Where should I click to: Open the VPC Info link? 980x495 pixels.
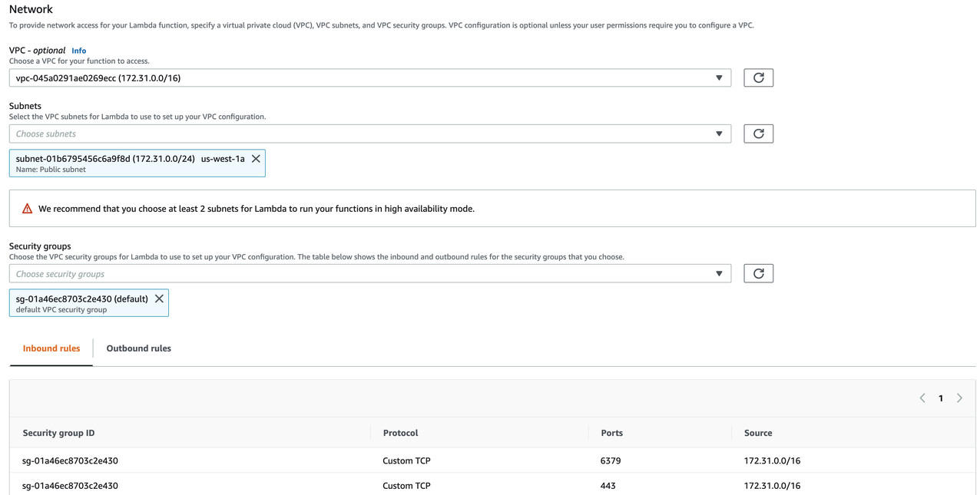[x=78, y=50]
